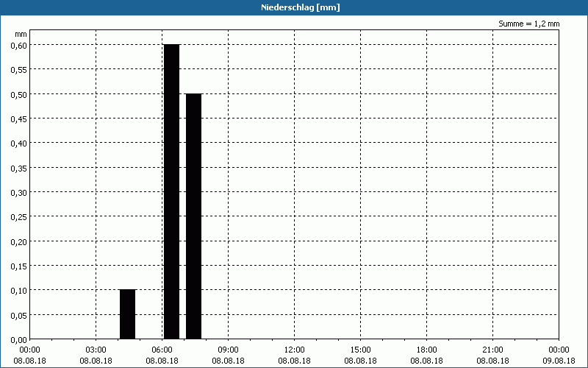Click the 00:00 label above 09.08.18
The width and height of the screenshot is (588, 368).
pos(559,350)
